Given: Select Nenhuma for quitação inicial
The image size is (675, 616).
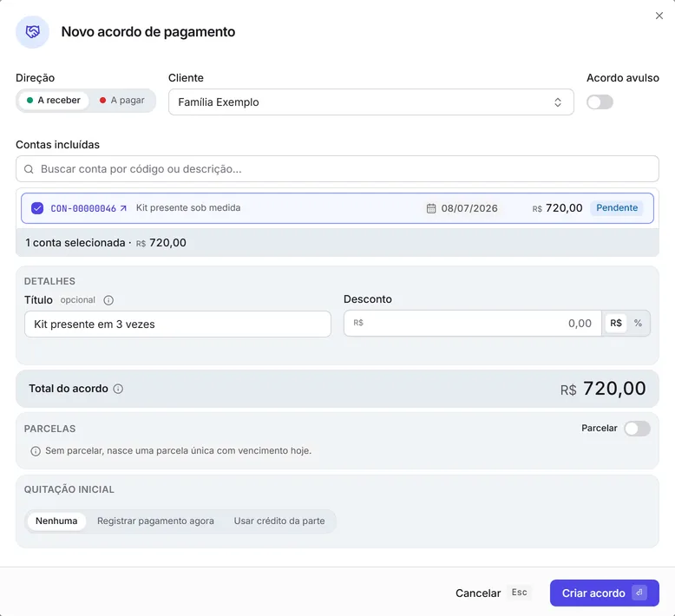Looking at the screenshot, I should (x=56, y=521).
